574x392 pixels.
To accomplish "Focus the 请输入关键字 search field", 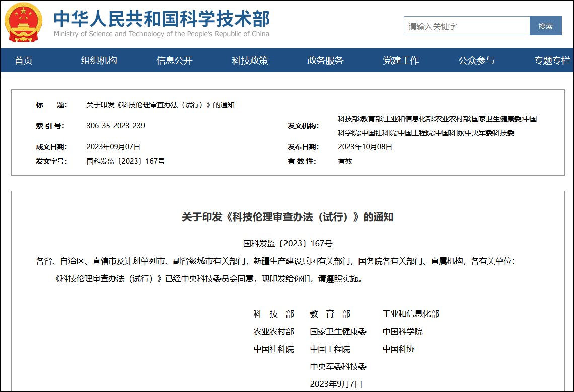I will tap(467, 26).
